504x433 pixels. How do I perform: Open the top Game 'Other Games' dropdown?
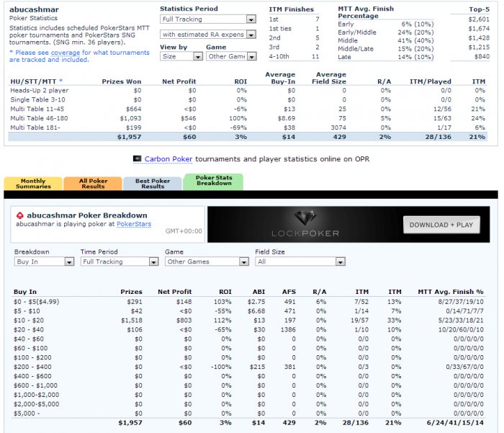tap(231, 57)
